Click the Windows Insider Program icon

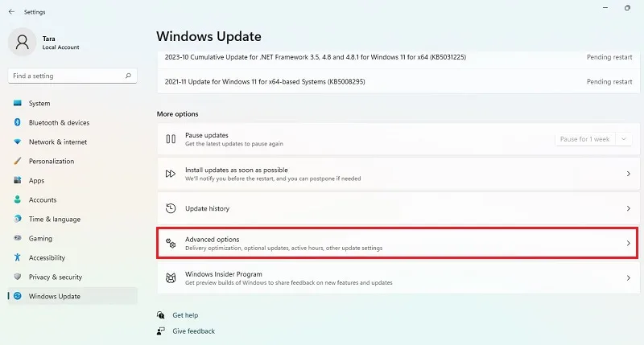click(x=171, y=278)
